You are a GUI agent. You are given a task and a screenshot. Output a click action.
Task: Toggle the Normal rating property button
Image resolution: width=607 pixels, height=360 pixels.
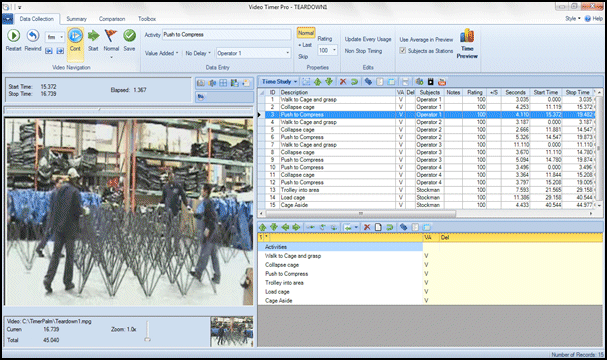(x=306, y=33)
